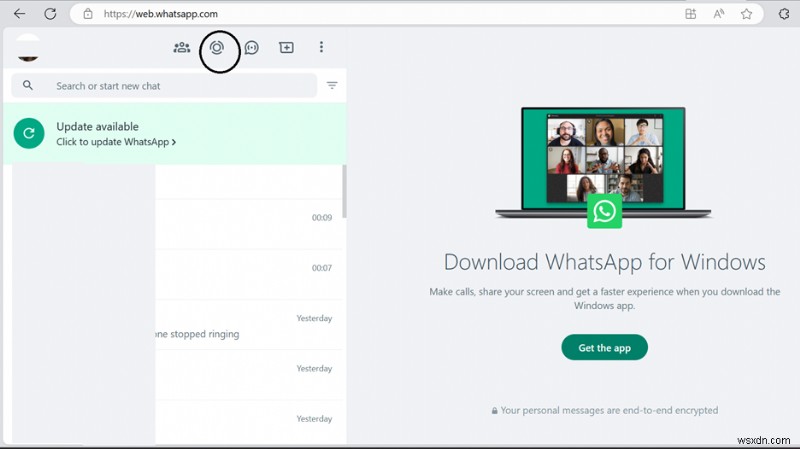Click the read aloud icon
800x449 pixels.
(x=719, y=14)
